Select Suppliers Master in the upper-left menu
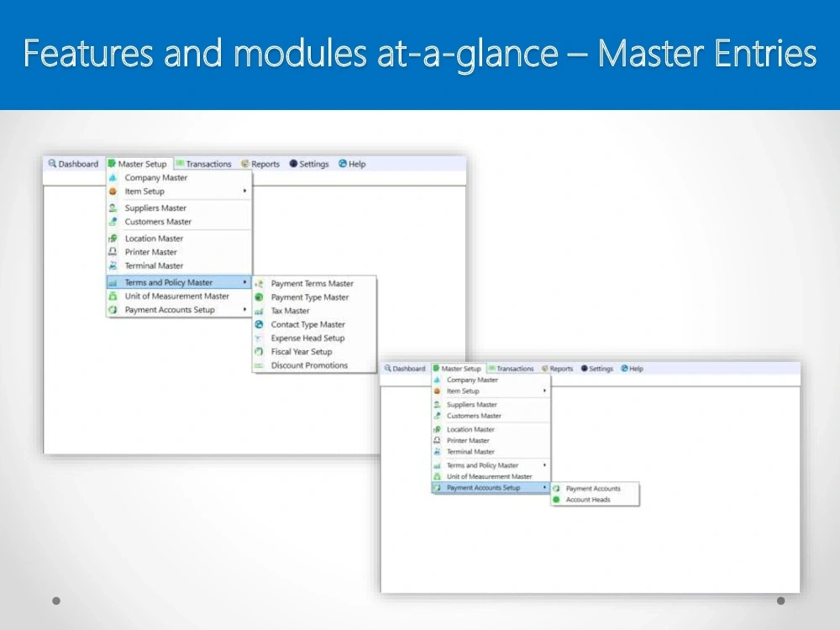840x630 pixels. pos(179,207)
